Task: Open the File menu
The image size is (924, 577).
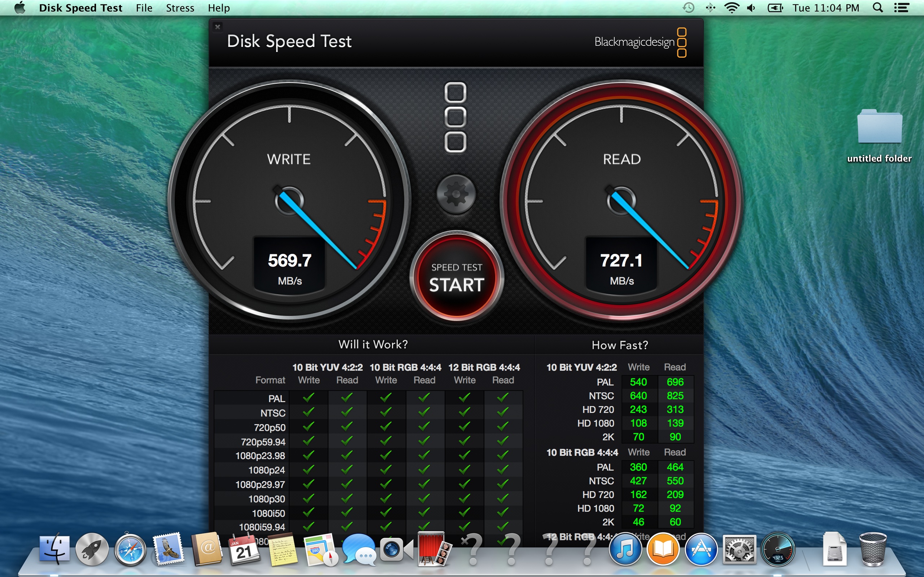Action: (144, 8)
